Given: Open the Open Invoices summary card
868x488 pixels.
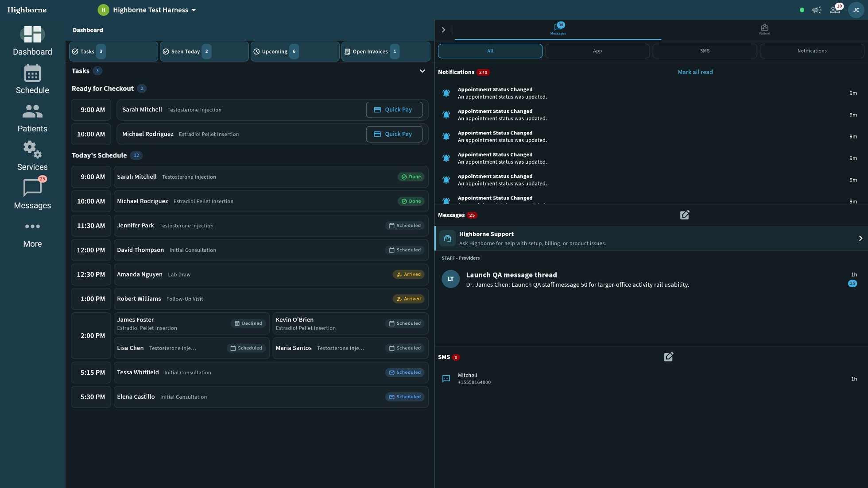Looking at the screenshot, I should coord(386,51).
